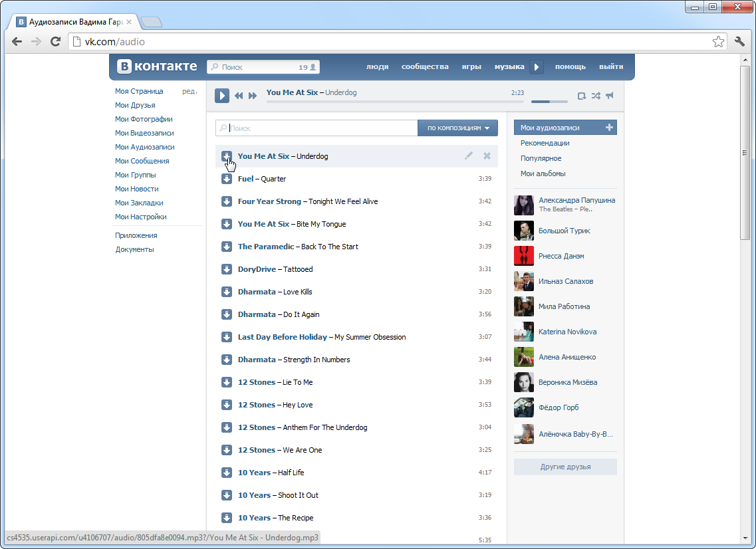Click the download icon beside Bite My Tongue
The width and height of the screenshot is (756, 549).
click(x=227, y=224)
